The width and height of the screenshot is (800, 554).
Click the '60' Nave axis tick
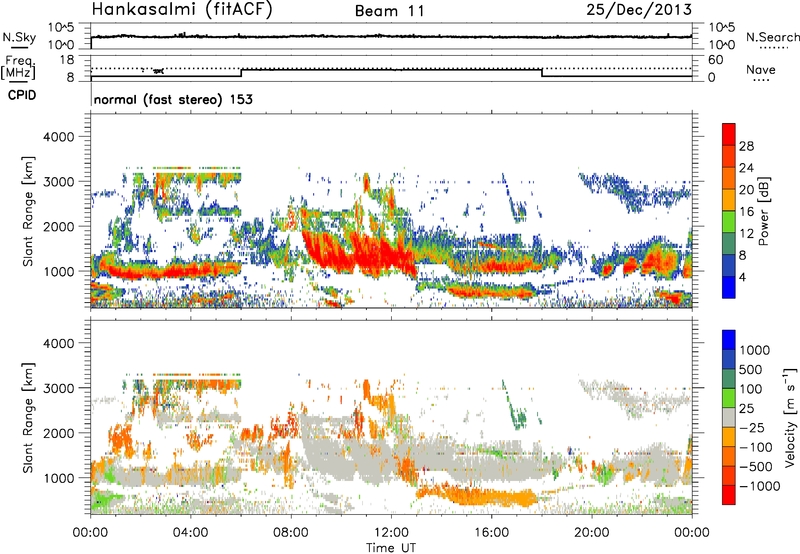point(716,60)
